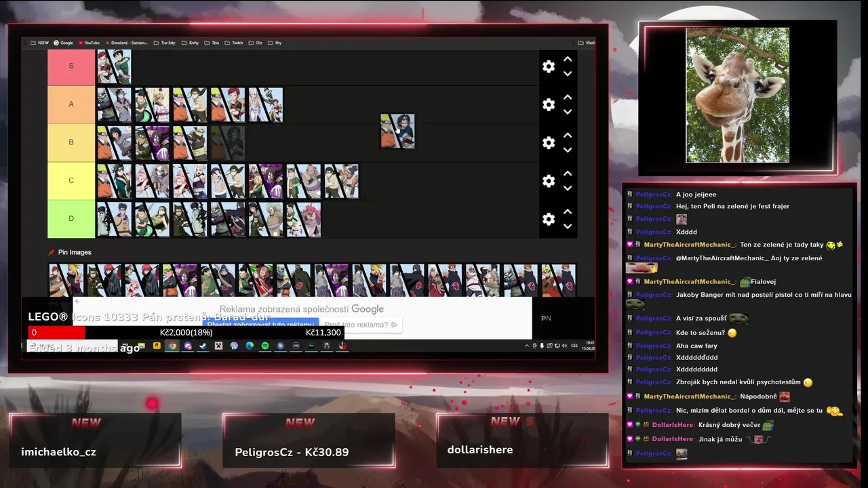
Task: Move S tier row down with arrow
Action: click(x=568, y=74)
